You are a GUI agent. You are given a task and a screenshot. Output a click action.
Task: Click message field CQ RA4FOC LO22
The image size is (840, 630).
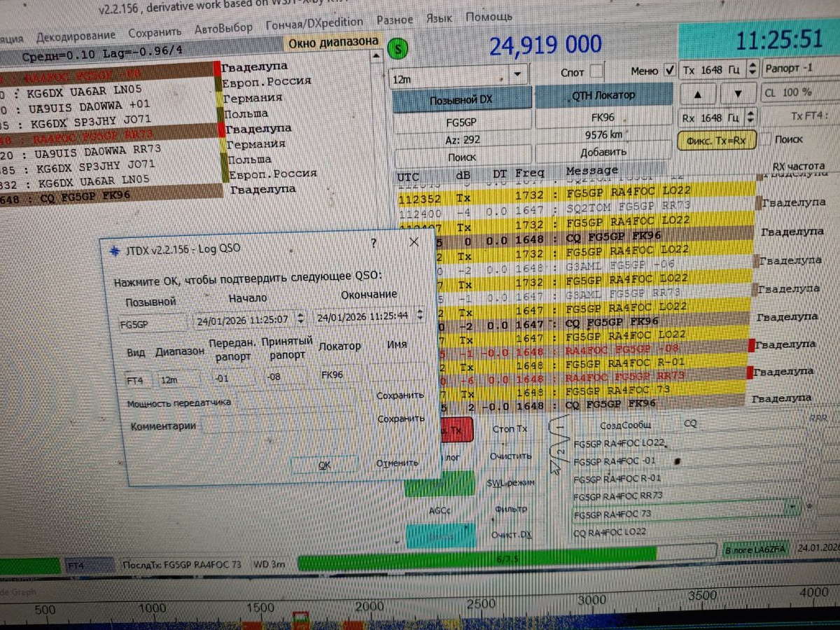point(686,531)
